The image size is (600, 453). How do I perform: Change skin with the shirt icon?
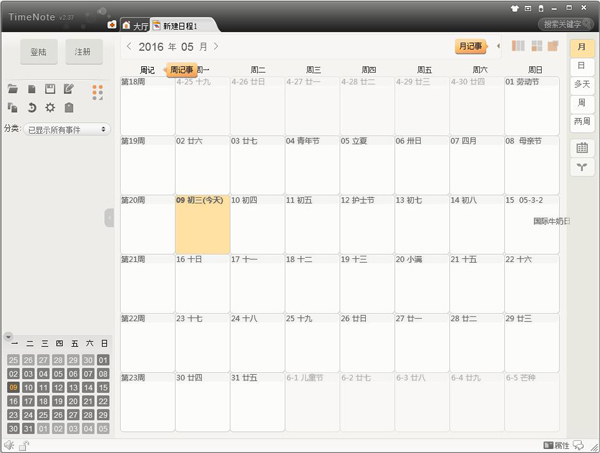coord(515,8)
